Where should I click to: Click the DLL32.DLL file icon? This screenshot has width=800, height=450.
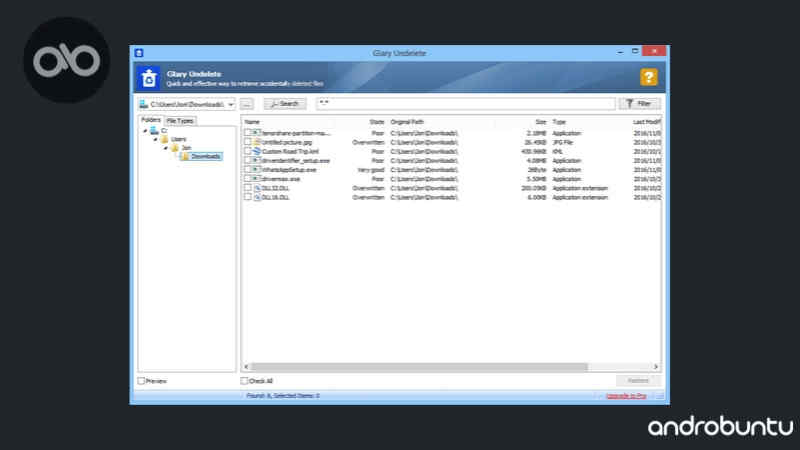pos(257,188)
